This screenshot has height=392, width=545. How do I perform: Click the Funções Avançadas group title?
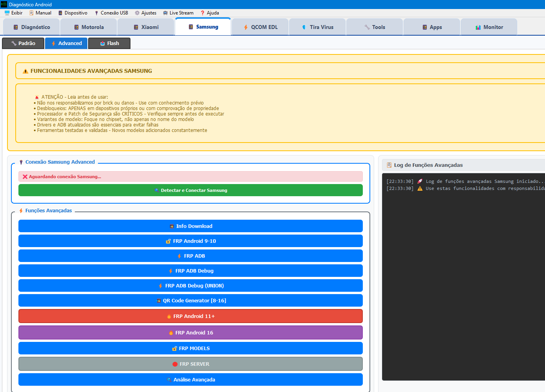coord(49,210)
